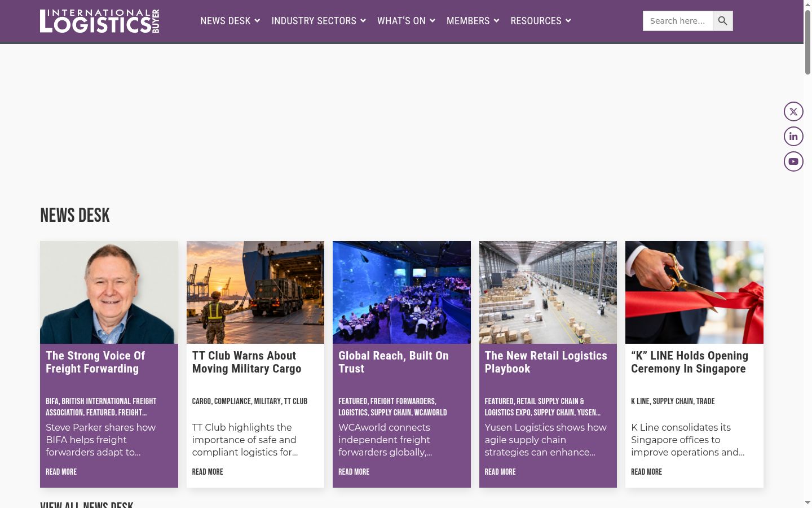Open 'The Strong Voice Of Freight Forwarding' article

[x=95, y=362]
